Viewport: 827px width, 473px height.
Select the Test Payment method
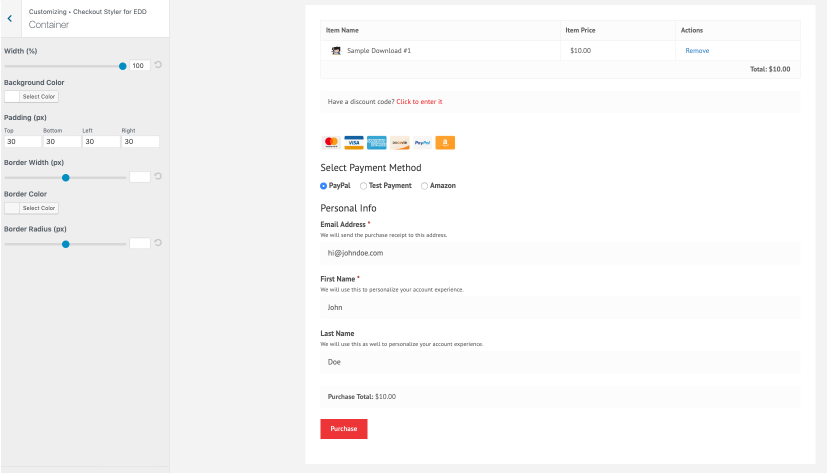pos(363,186)
